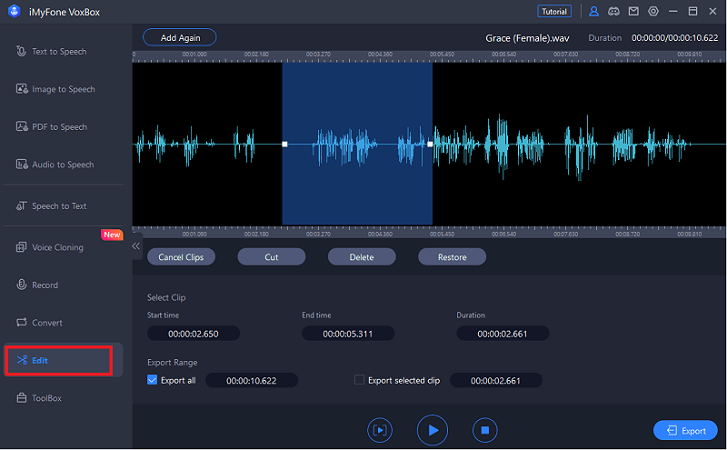Screen dimensions: 727x450
Task: Open the mail feedback icon
Action: coord(633,12)
